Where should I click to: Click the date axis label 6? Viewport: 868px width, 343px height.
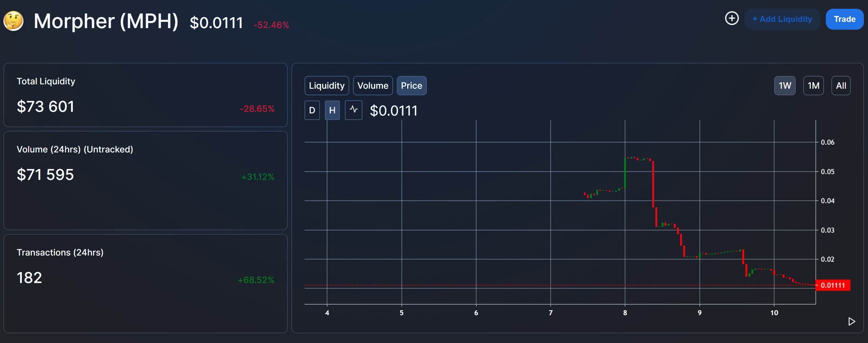tap(476, 313)
